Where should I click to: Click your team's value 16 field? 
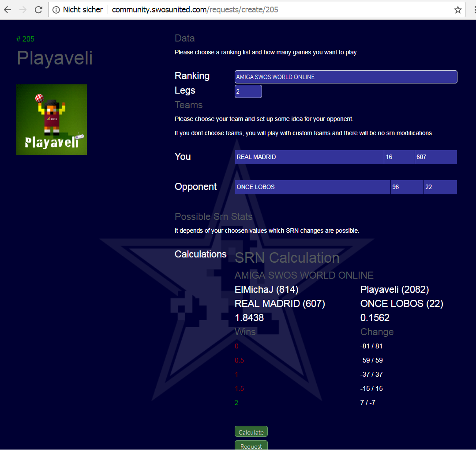tap(399, 157)
